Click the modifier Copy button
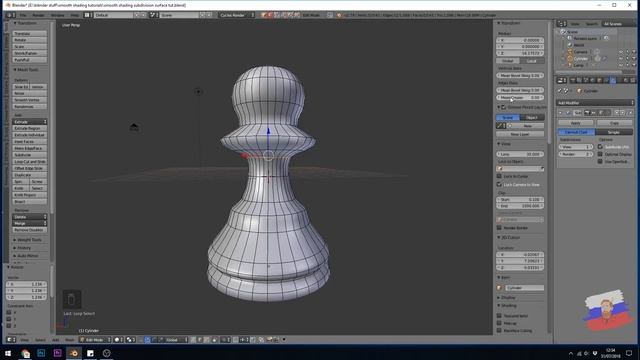The height and width of the screenshot is (360, 640). [x=614, y=123]
